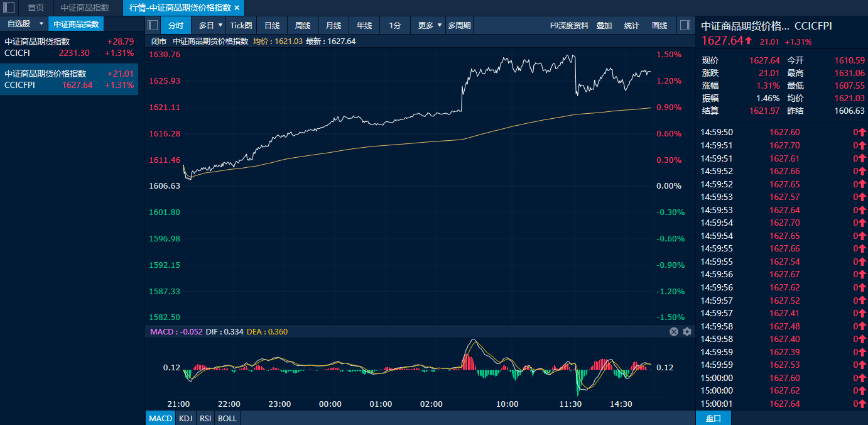
Task: Toggle the right quote panel icon after 画线
Action: tap(686, 25)
